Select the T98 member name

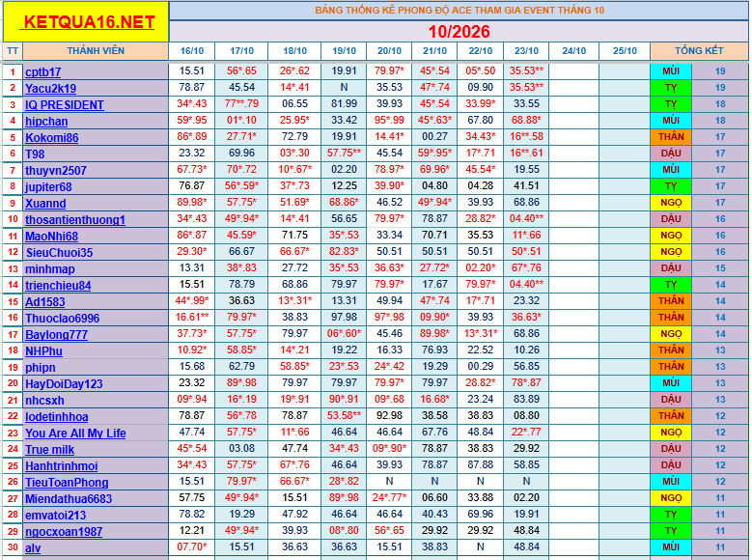pyautogui.click(x=35, y=154)
